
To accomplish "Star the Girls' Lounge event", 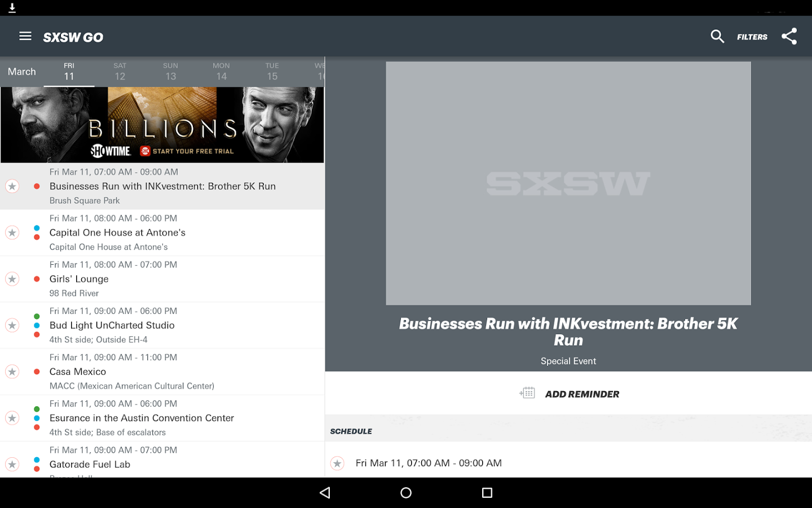I will tap(12, 279).
